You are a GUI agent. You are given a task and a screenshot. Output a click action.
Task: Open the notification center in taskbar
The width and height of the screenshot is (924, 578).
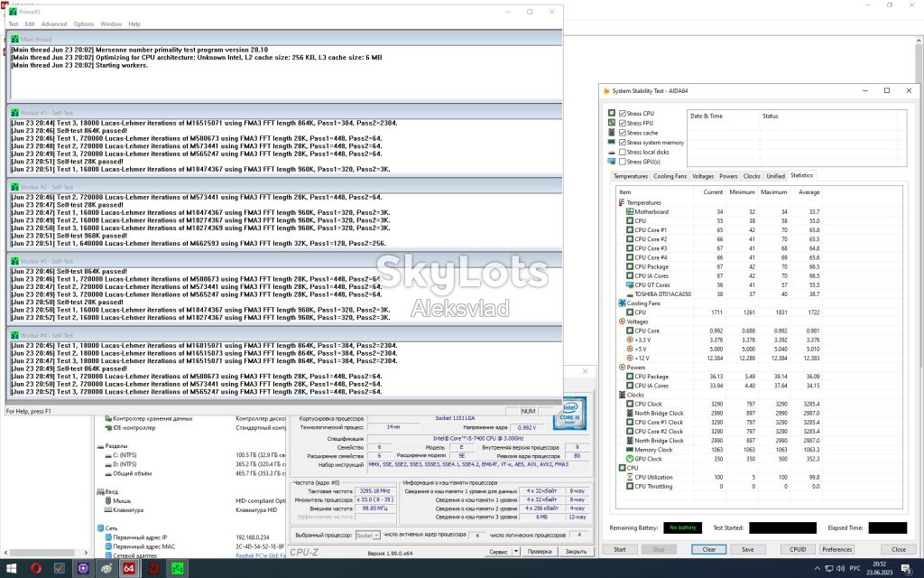pyautogui.click(x=905, y=569)
